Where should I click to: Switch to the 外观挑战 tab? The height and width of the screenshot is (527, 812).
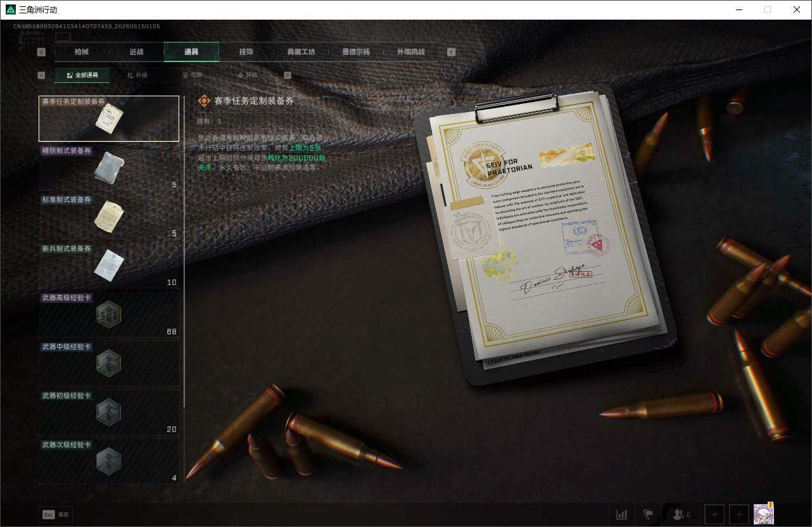click(x=410, y=52)
